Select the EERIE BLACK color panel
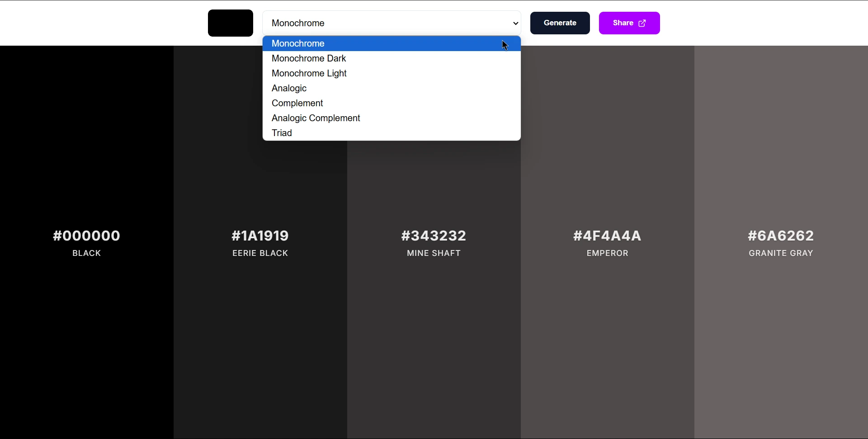Viewport: 868px width, 439px height. [x=260, y=339]
